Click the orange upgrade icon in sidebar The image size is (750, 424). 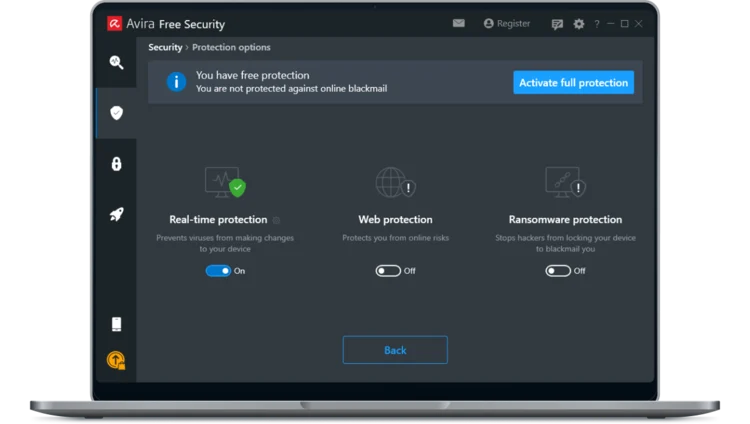point(116,360)
